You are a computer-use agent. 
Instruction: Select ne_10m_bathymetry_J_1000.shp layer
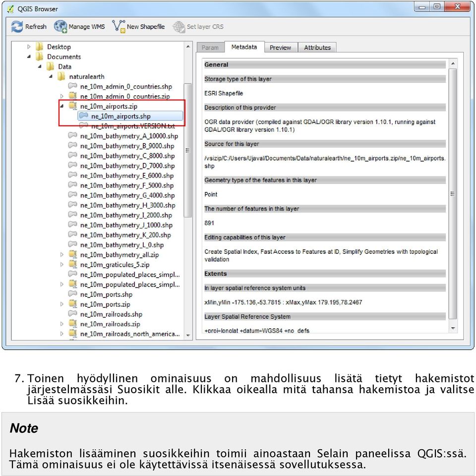[x=126, y=225]
